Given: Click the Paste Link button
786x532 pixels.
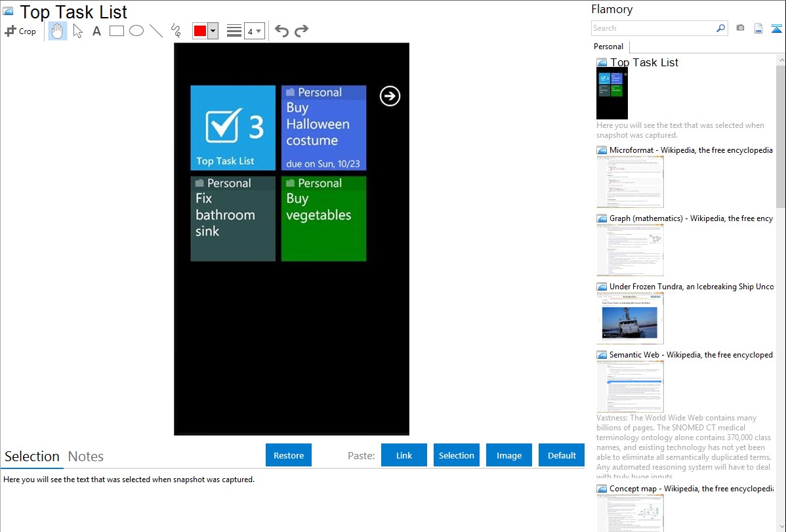Looking at the screenshot, I should click(x=404, y=455).
